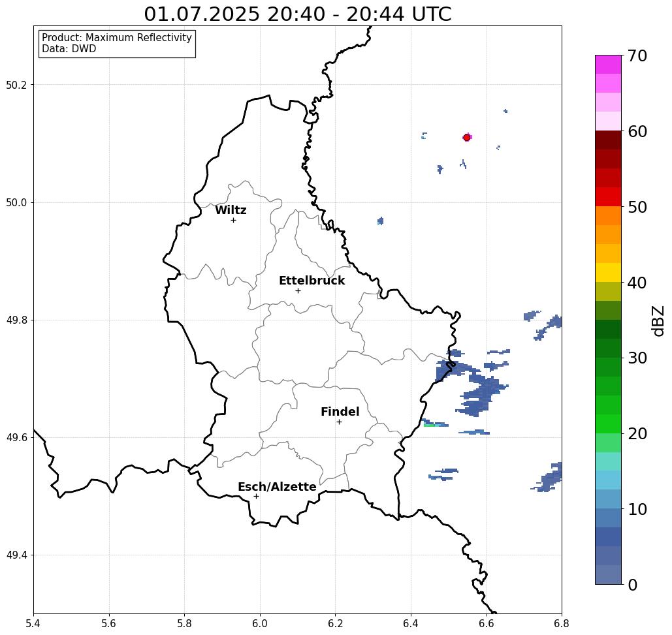The width and height of the screenshot is (672, 635).
Task: Select the Wiltz city label
Action: click(x=231, y=210)
